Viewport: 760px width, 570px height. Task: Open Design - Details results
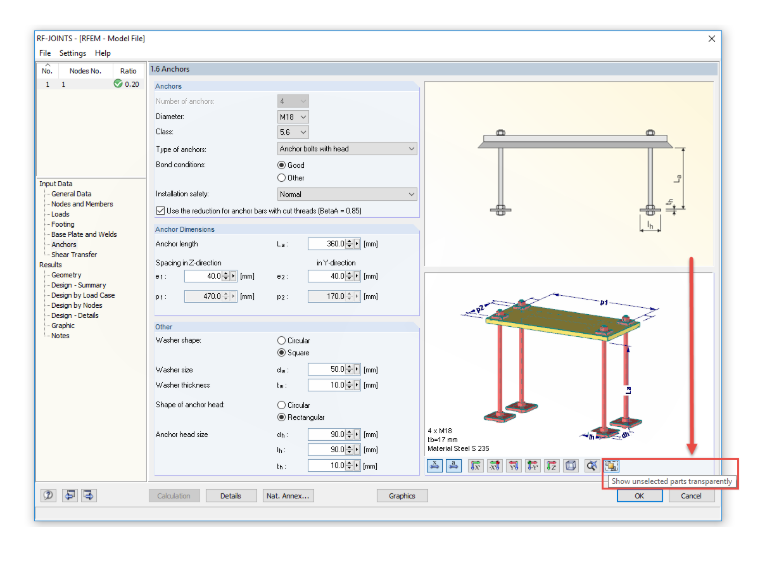(x=75, y=316)
